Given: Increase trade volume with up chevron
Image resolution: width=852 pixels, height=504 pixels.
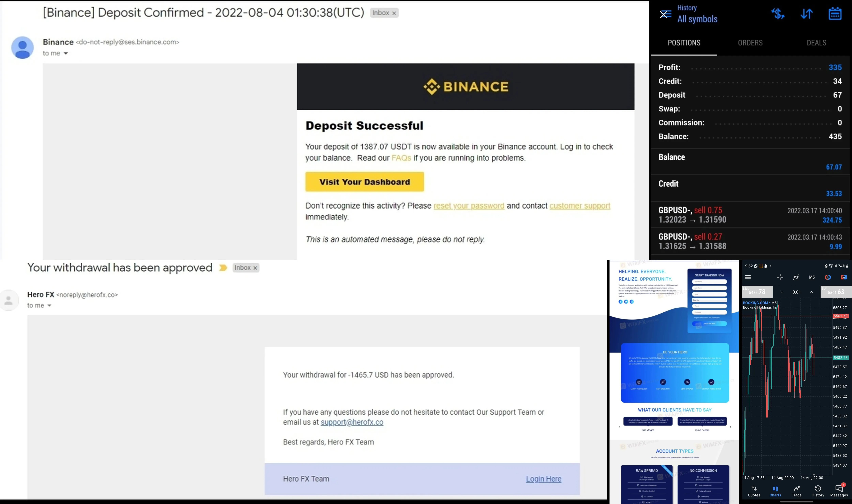Looking at the screenshot, I should click(x=812, y=292).
